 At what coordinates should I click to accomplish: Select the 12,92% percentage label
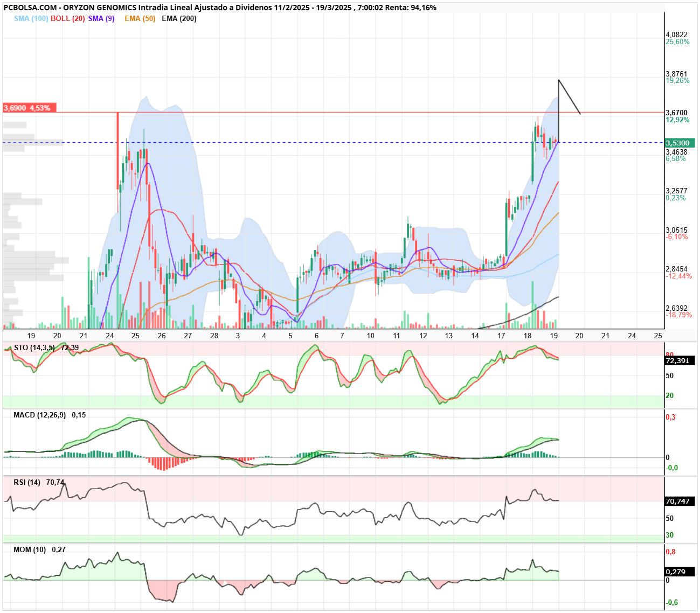[677, 120]
